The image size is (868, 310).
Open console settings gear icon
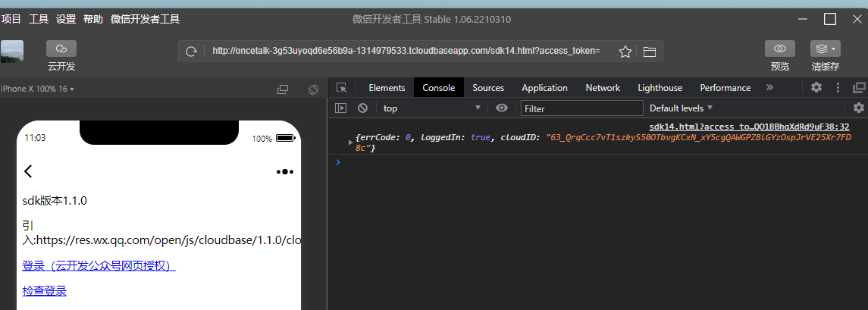(859, 108)
